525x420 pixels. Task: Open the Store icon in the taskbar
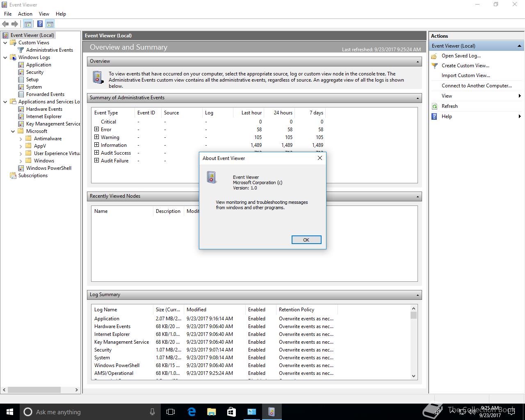click(x=231, y=412)
